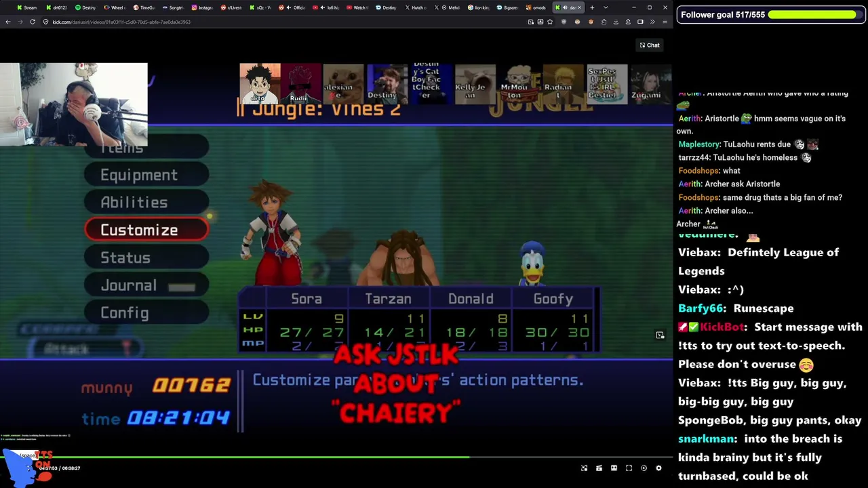This screenshot has width=868, height=488.
Task: Open the video player settings gear
Action: 658,468
